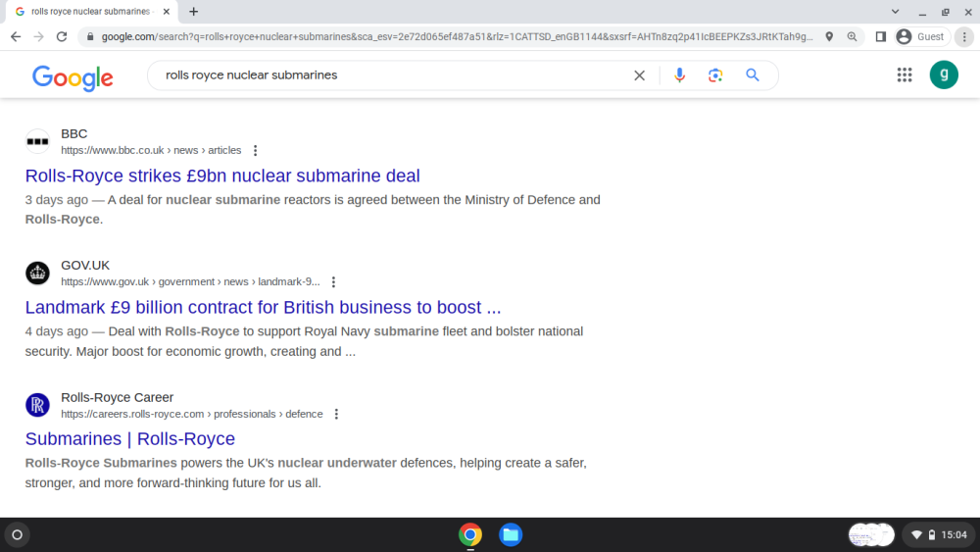Click the location pin icon in address bar

829,37
